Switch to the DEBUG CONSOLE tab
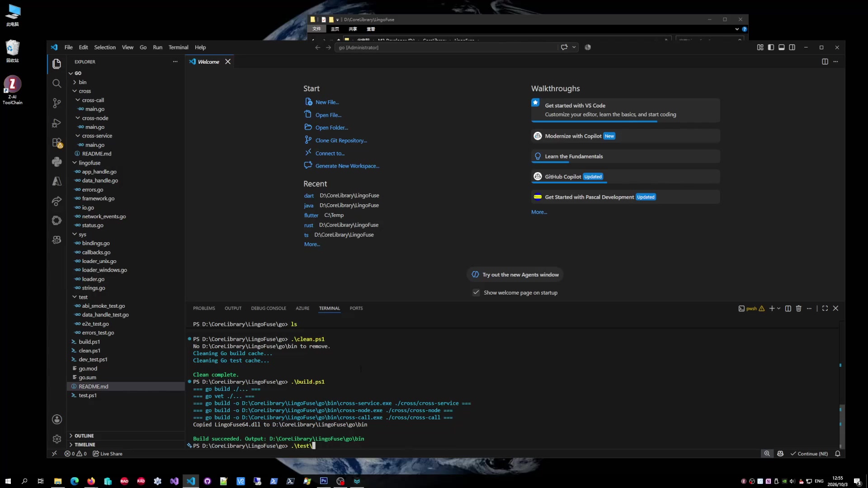 [x=269, y=308]
